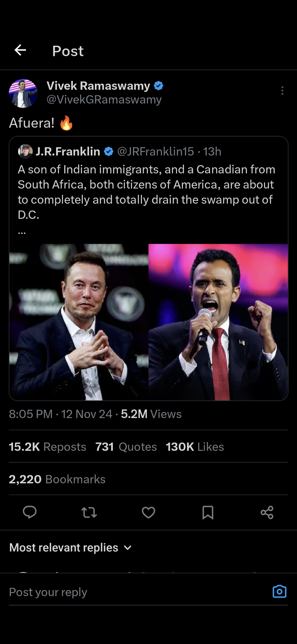297x644 pixels.
Task: Click the Post your reply field
Action: (137, 592)
